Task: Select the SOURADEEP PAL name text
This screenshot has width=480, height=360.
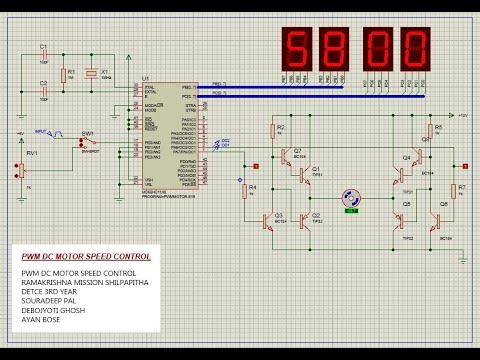Action: [x=49, y=301]
